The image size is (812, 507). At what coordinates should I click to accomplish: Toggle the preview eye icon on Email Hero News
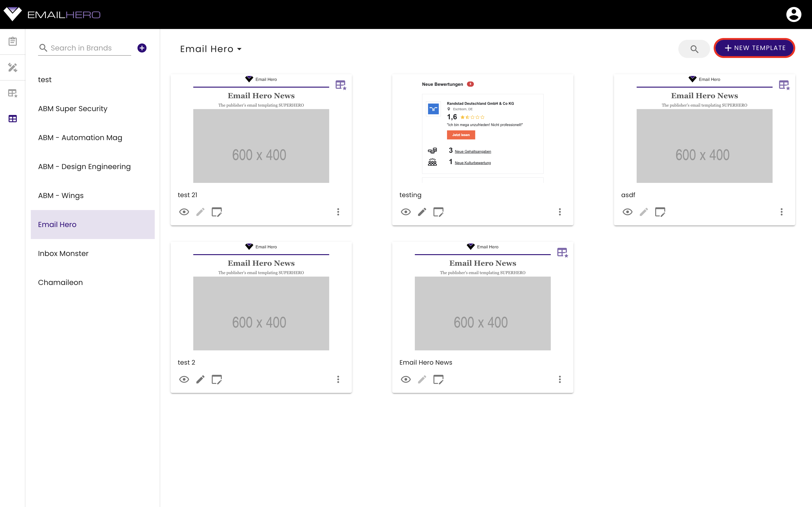pos(406,380)
